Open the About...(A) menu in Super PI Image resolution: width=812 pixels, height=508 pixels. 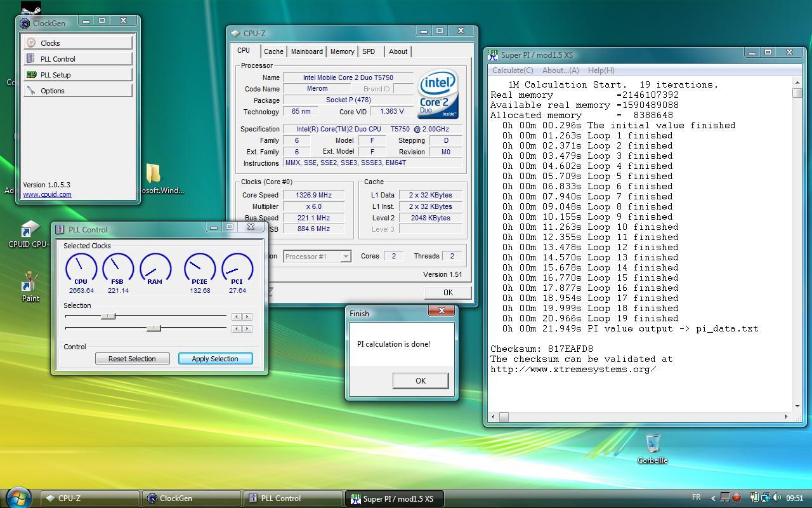point(560,70)
